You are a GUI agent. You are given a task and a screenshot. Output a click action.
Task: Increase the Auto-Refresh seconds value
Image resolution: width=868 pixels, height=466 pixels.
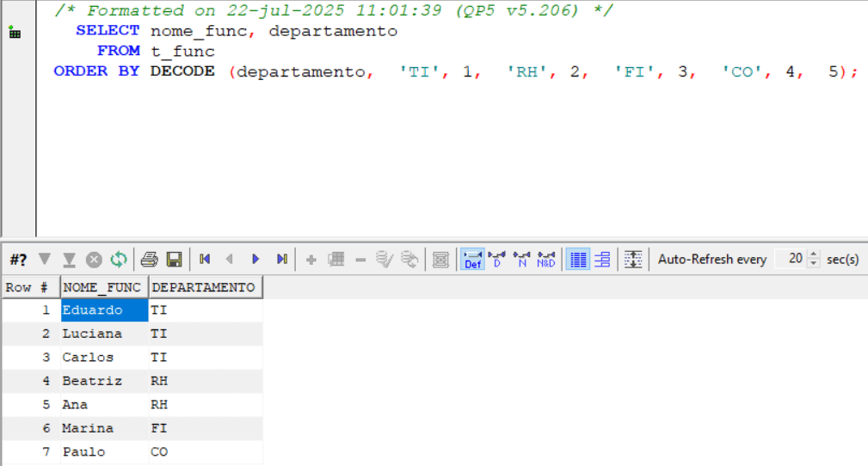click(x=815, y=254)
